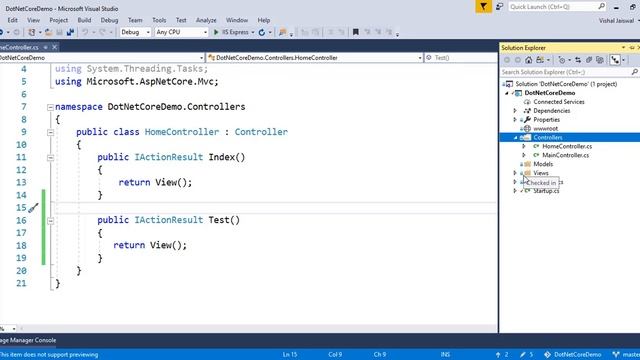Select MainController.cs in Solution Explorer

(x=565, y=155)
